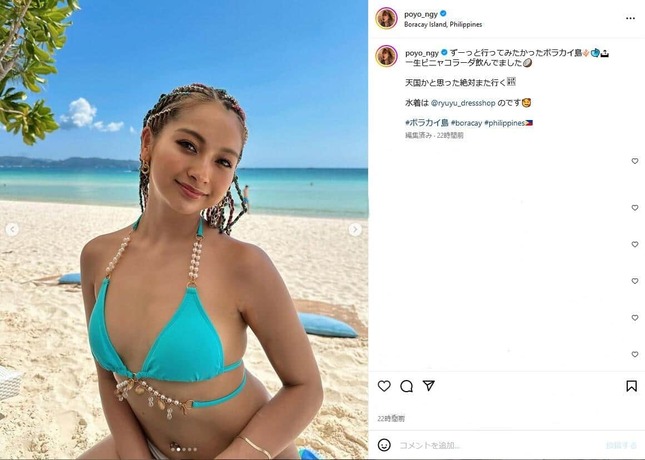Like the first comment heart
The width and height of the screenshot is (645, 460).
pos(635,161)
